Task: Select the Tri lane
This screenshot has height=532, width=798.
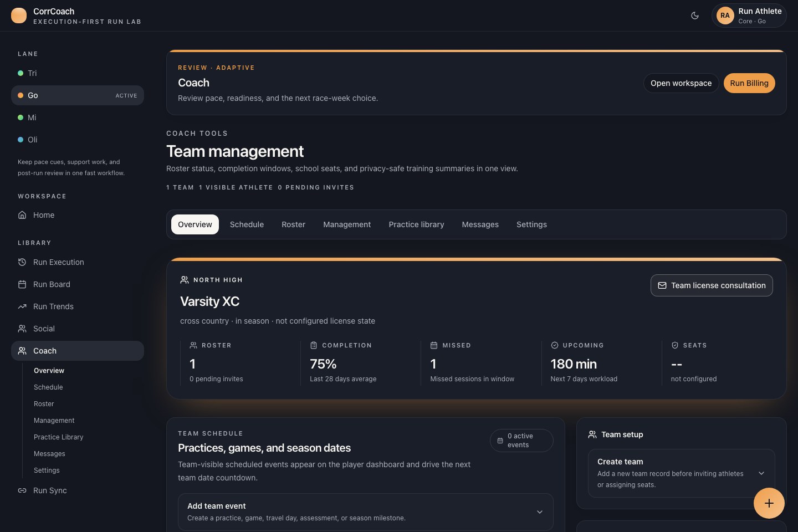Action: pos(78,73)
